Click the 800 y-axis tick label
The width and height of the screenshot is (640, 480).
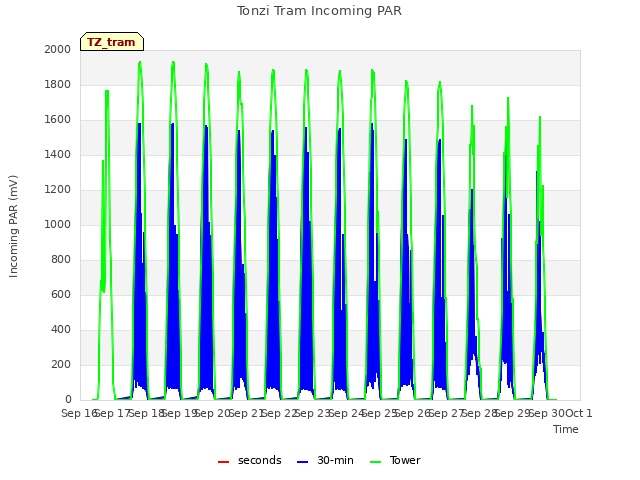pos(61,260)
